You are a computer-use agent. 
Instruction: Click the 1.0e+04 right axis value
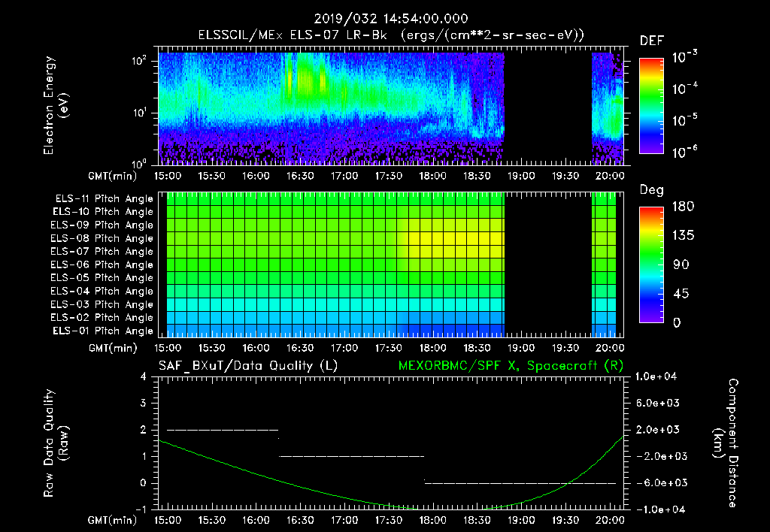656,376
